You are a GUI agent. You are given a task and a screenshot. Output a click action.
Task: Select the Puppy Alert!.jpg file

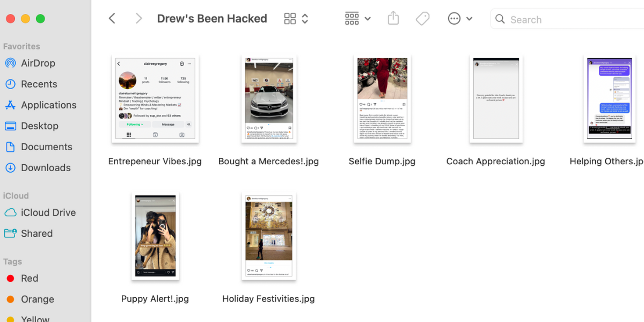pyautogui.click(x=155, y=237)
